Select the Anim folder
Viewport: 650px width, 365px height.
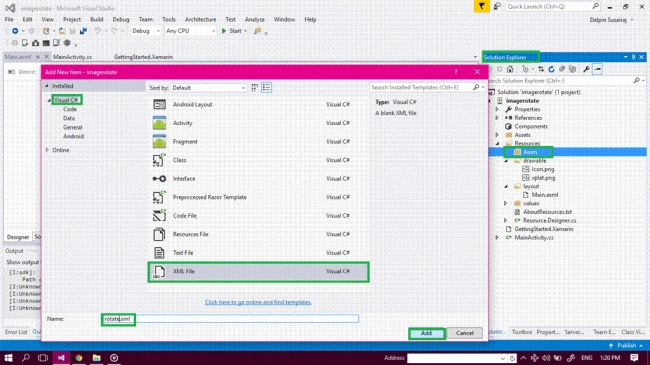coord(530,152)
